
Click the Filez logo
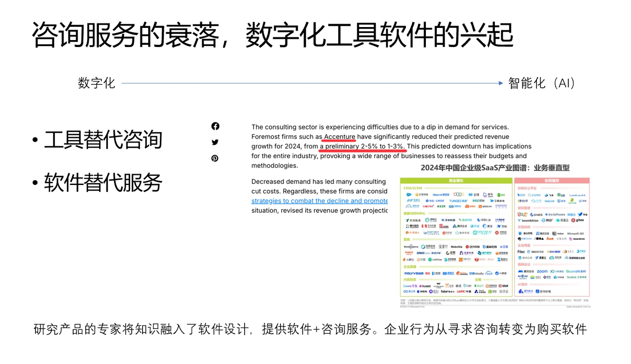(521, 252)
